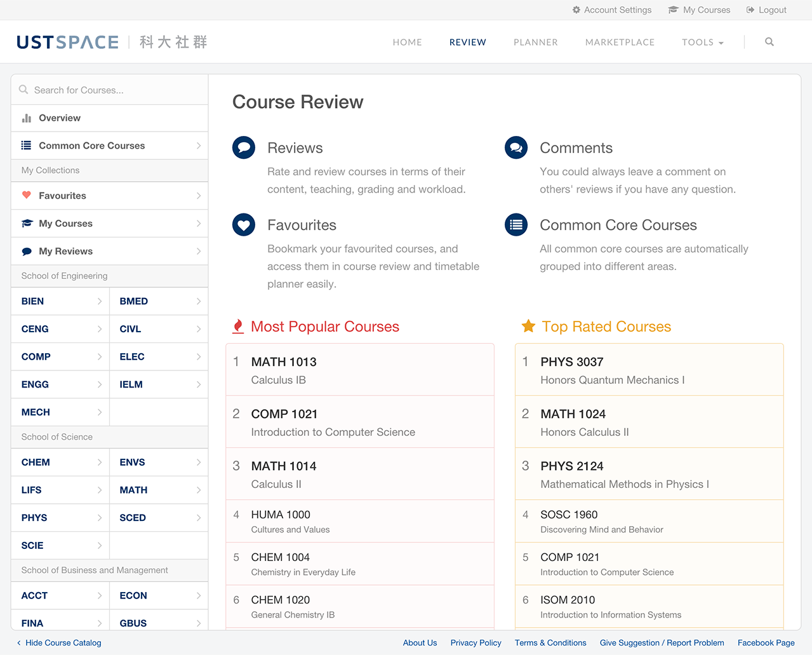812x655 pixels.
Task: Select the REVIEW navigation tab
Action: tap(468, 42)
